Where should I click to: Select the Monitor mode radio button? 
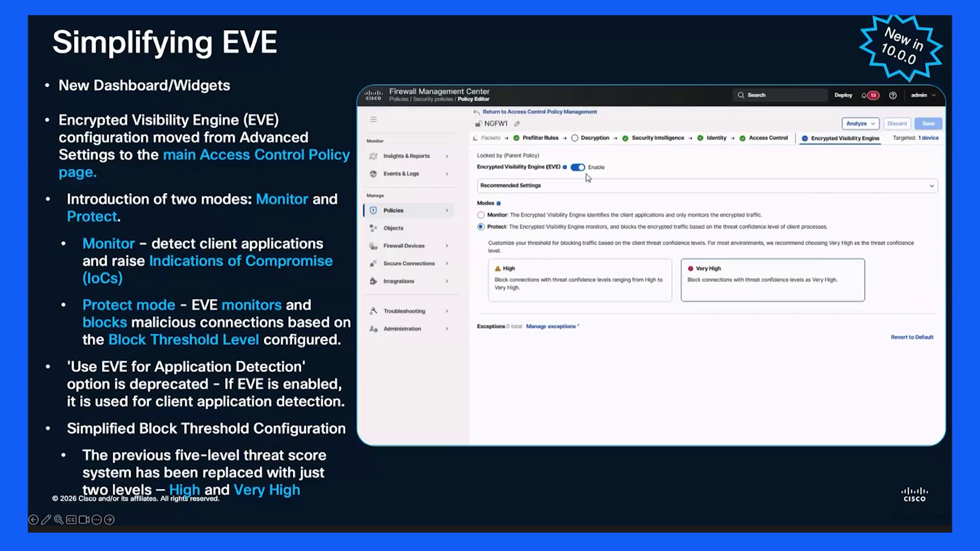pos(481,215)
